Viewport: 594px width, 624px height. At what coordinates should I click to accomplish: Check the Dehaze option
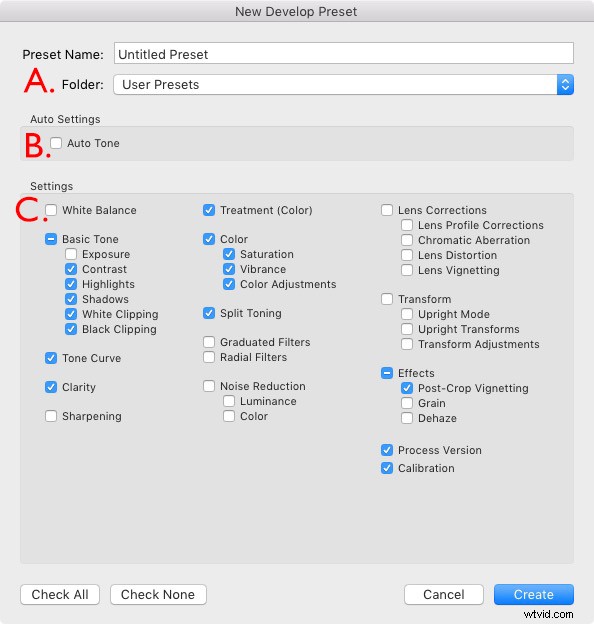pyautogui.click(x=407, y=418)
